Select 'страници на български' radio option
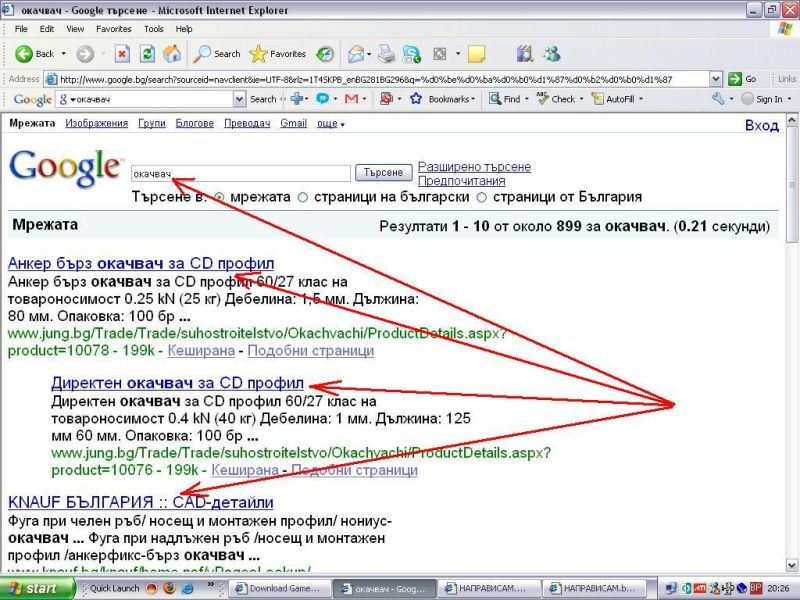Image resolution: width=800 pixels, height=600 pixels. tap(303, 197)
